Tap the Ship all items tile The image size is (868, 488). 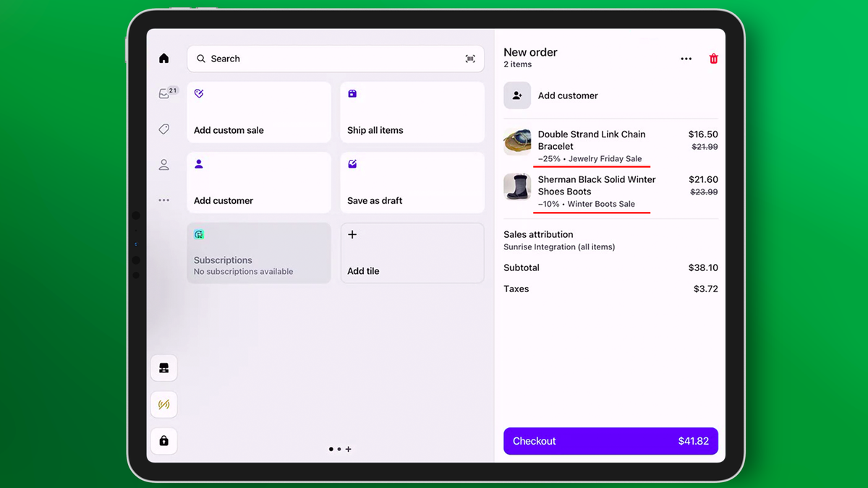click(412, 112)
